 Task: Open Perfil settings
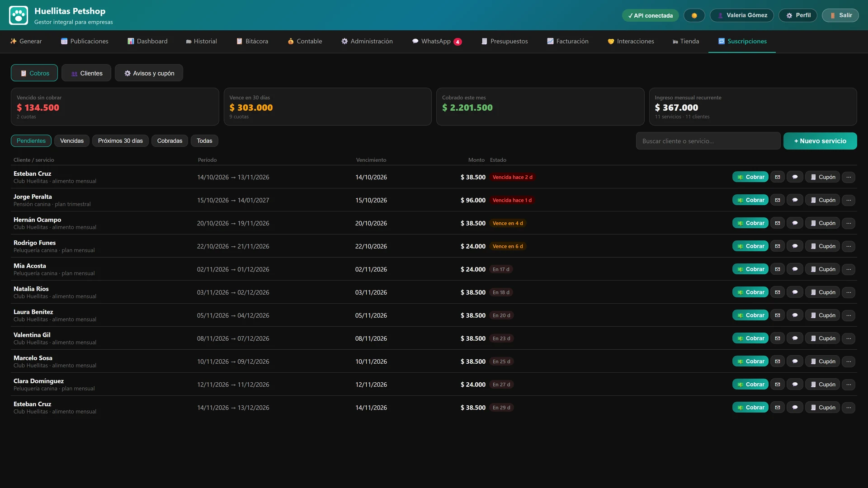point(798,15)
